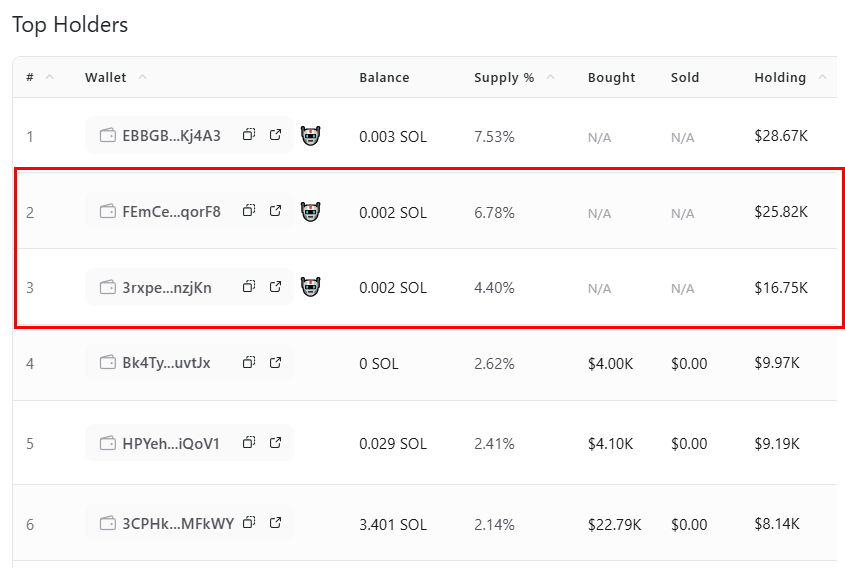Open 3rxpe...nzjKn external link icon
This screenshot has height=568, width=845.
click(x=275, y=287)
